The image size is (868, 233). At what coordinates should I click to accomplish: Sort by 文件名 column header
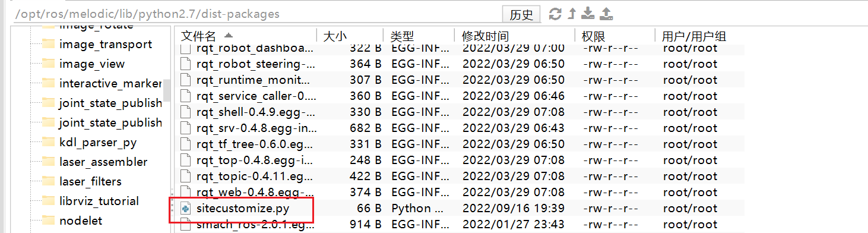[x=198, y=36]
